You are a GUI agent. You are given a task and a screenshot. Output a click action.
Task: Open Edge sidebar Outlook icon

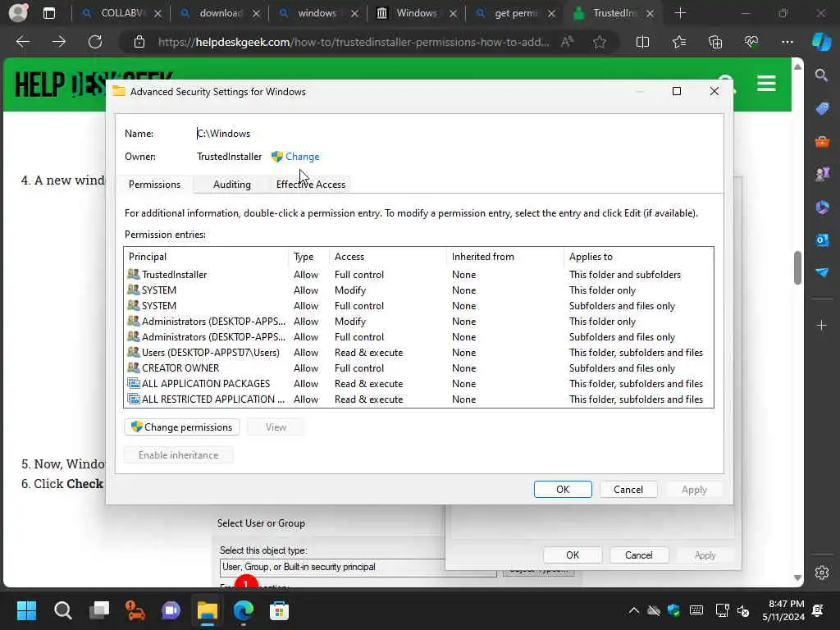point(822,240)
